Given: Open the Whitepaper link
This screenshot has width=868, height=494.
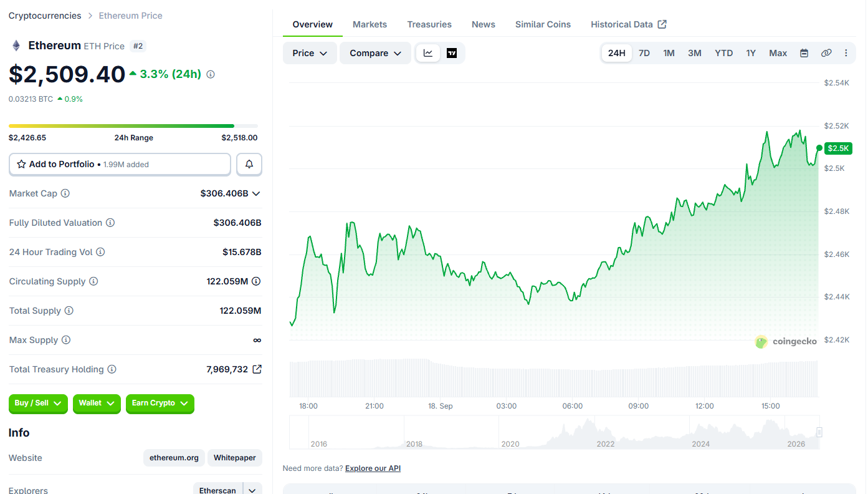Looking at the screenshot, I should click(235, 458).
